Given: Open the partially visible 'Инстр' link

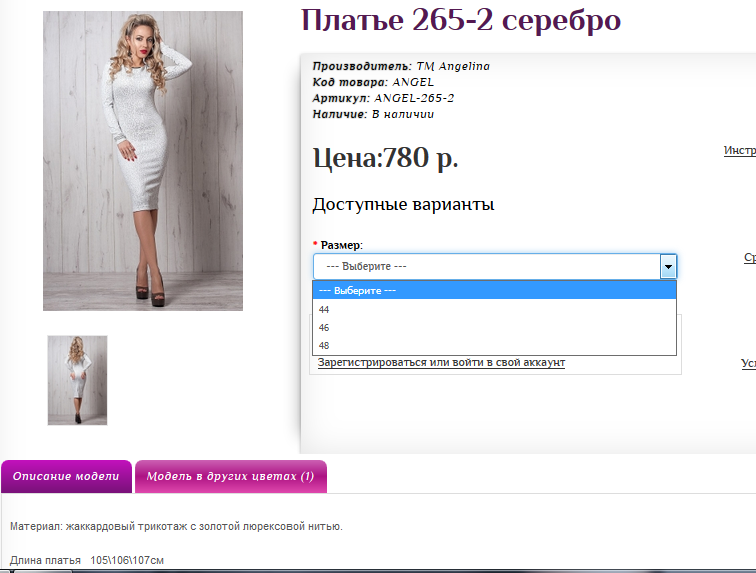Looking at the screenshot, I should click(739, 151).
